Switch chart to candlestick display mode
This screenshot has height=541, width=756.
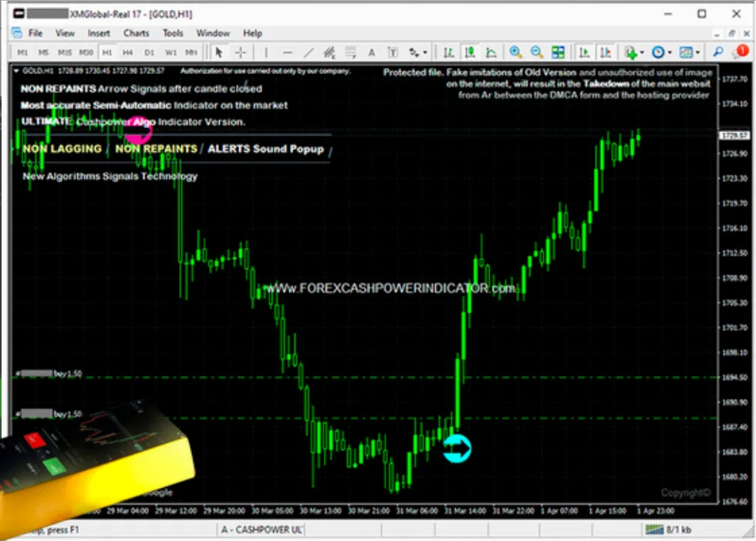(x=470, y=52)
